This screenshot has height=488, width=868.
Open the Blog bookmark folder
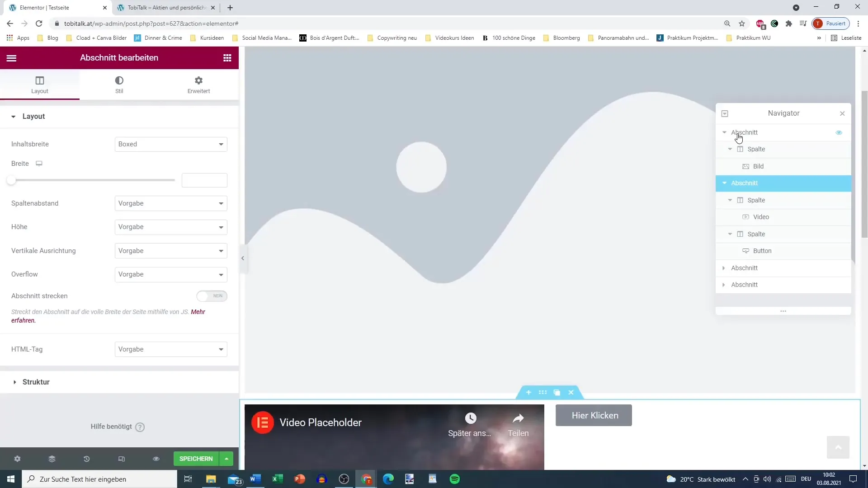click(48, 38)
